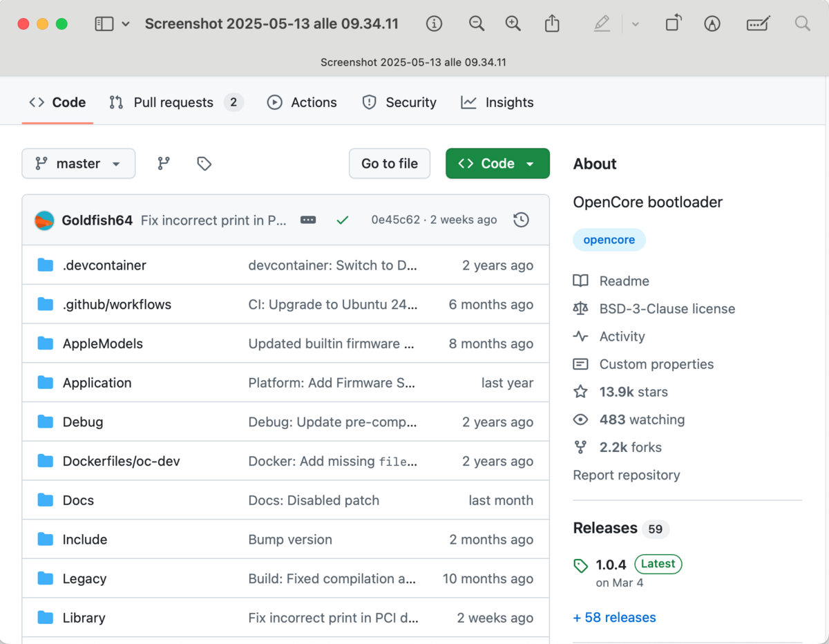
Task: Open the BSD-3-Clause license link
Action: [667, 309]
